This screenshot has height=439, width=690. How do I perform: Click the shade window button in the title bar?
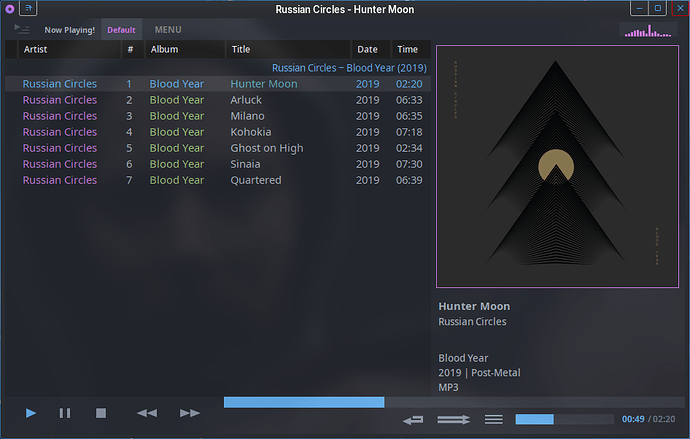(x=28, y=8)
